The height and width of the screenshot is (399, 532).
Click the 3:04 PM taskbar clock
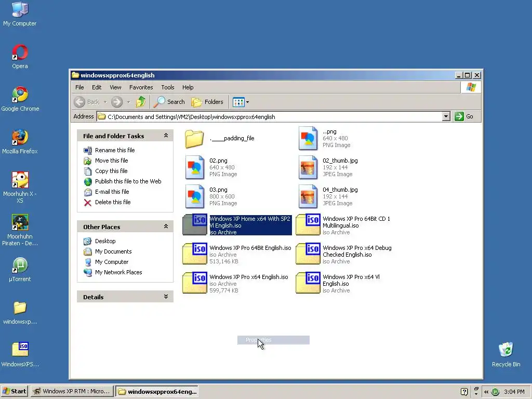tap(514, 392)
